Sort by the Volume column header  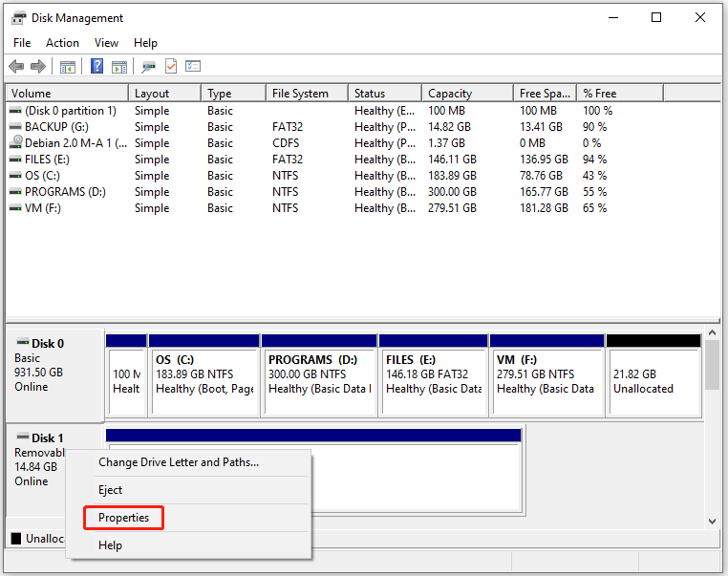coord(67,94)
